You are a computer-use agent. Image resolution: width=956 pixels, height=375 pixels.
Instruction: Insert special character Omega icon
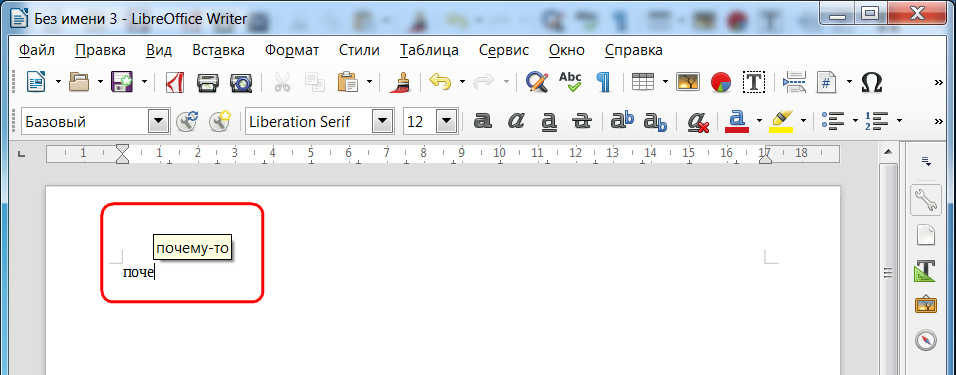tap(872, 82)
